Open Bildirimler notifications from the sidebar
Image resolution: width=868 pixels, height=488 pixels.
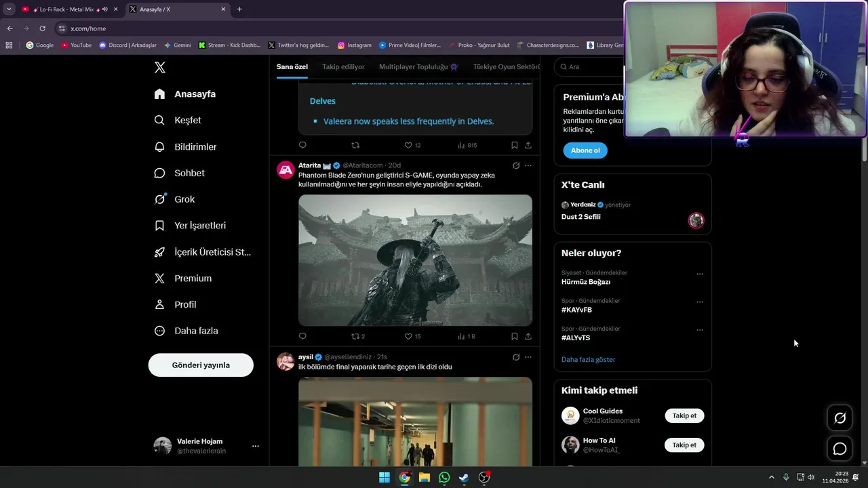186,146
